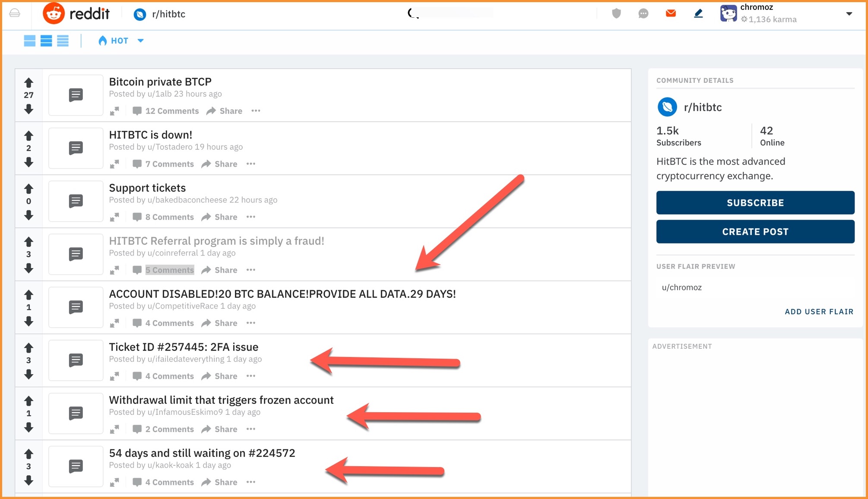The height and width of the screenshot is (499, 868).
Task: Share the Withdrawal limit post
Action: pyautogui.click(x=219, y=430)
